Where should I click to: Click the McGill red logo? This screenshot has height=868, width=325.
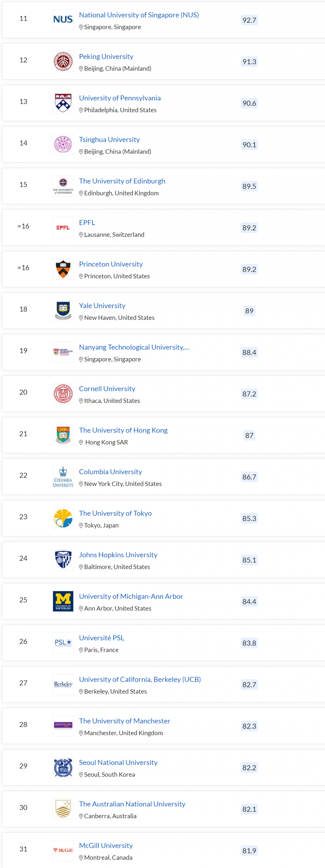click(63, 851)
